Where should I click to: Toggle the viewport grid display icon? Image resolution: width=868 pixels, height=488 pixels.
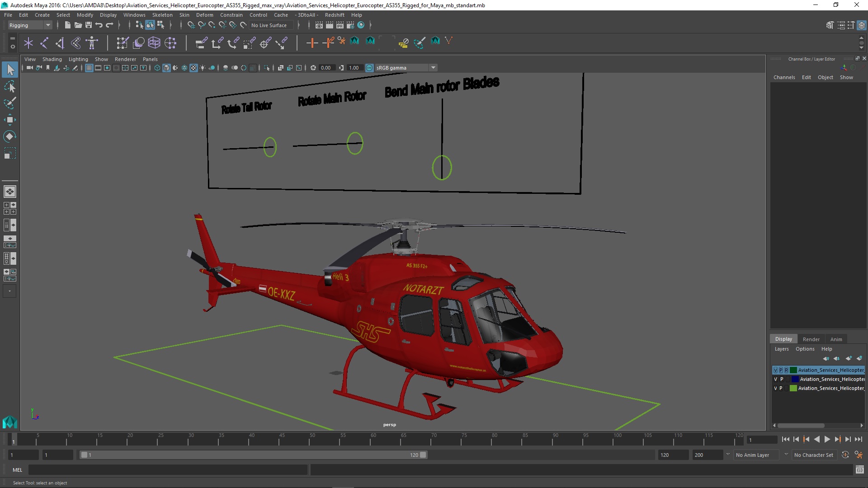click(x=89, y=68)
